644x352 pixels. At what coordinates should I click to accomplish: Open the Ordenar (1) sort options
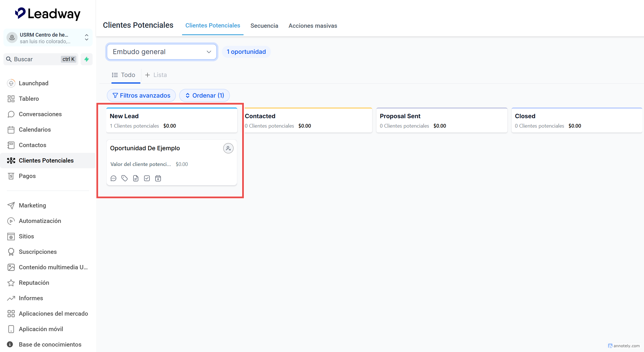coord(204,96)
